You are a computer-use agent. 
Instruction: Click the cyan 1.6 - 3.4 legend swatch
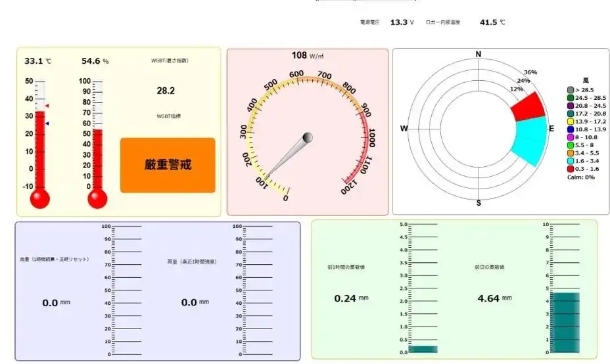pyautogui.click(x=571, y=160)
